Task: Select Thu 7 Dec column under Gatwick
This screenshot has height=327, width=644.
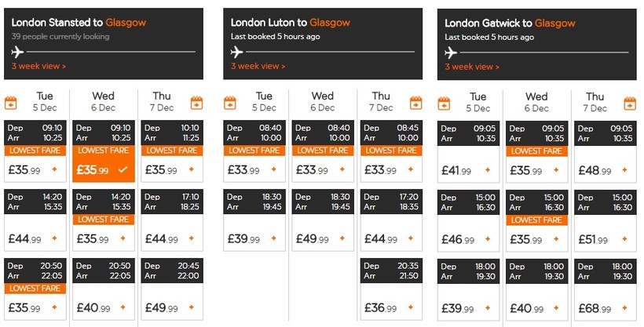Action: coord(595,102)
